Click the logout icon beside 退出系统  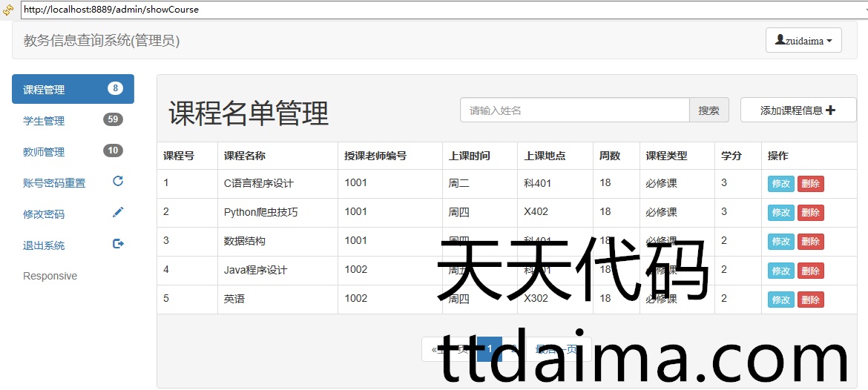(118, 244)
